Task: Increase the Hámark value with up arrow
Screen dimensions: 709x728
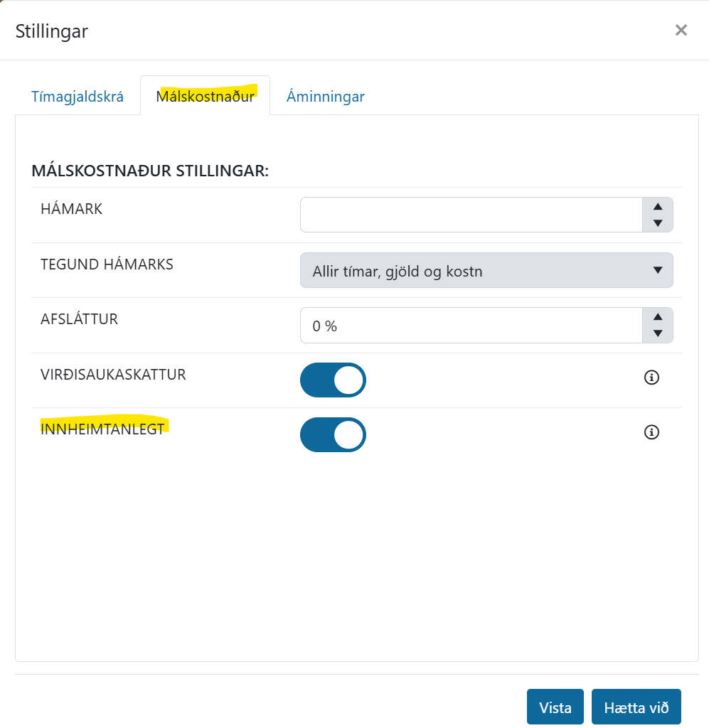Action: click(658, 207)
